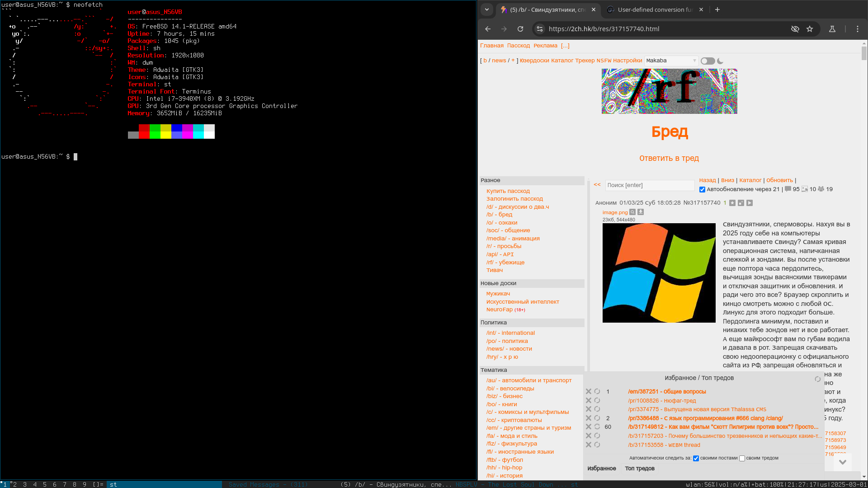
Task: Refresh the WEBM thread entry in favorites
Action: point(597,445)
